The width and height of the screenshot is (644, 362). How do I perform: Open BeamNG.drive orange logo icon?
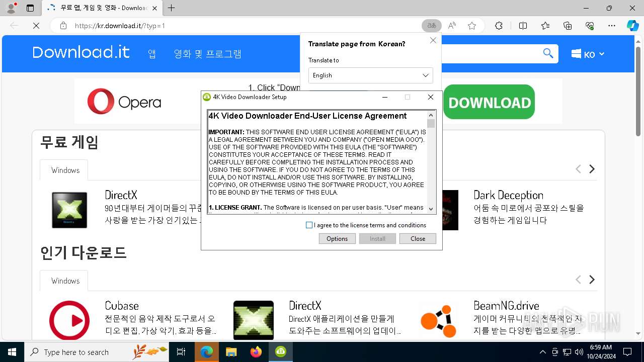(438, 320)
